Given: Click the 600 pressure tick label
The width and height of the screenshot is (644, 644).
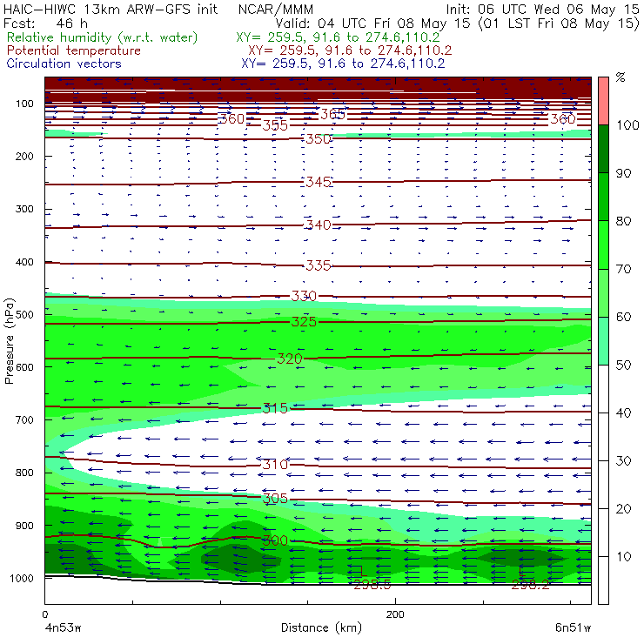Looking at the screenshot, I should click(x=24, y=367).
